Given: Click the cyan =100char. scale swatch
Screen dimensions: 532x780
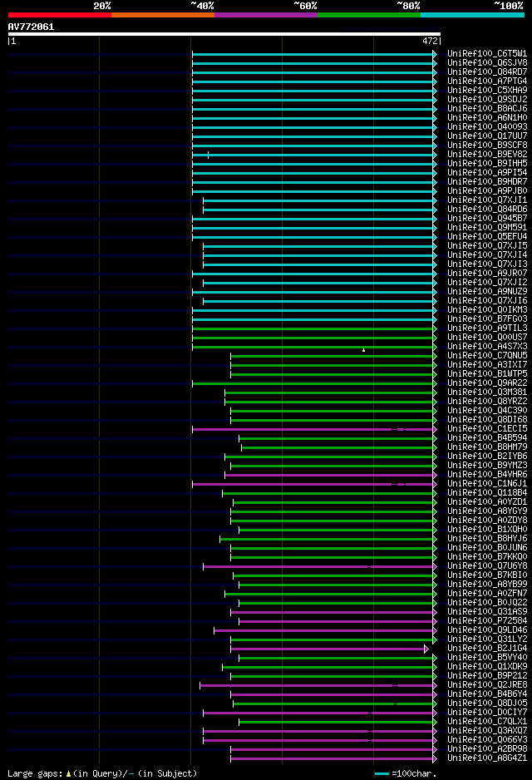Looking at the screenshot, I should 382,773.
